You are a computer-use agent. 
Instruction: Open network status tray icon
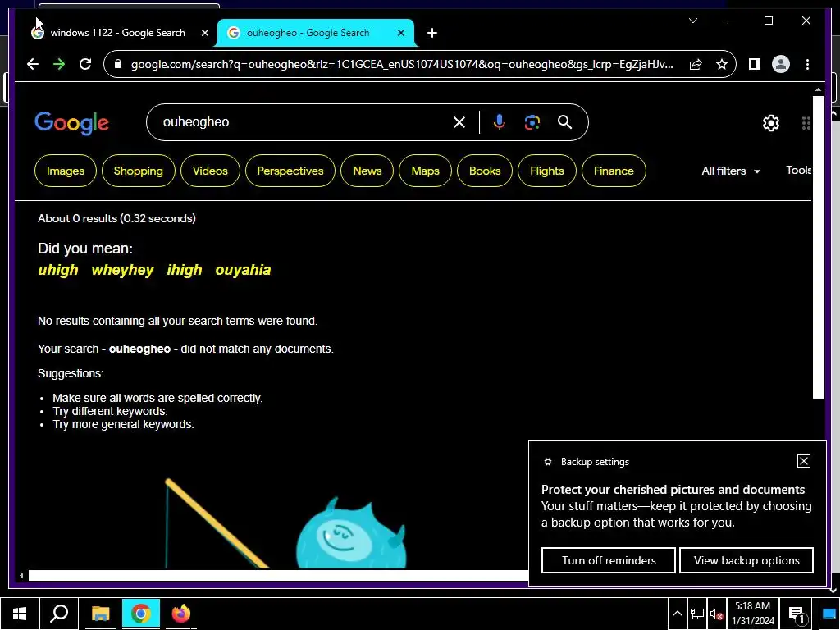coord(697,614)
